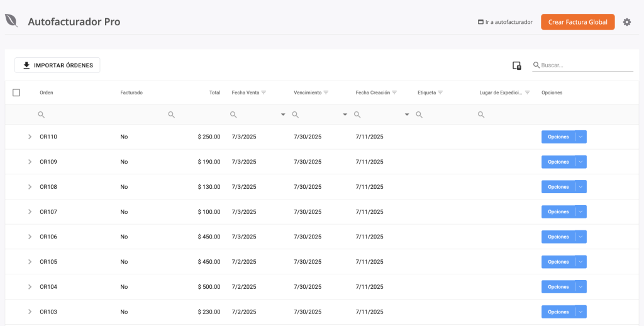Open Opciones dropdown arrow for OR108
This screenshot has width=644, height=326.
580,187
